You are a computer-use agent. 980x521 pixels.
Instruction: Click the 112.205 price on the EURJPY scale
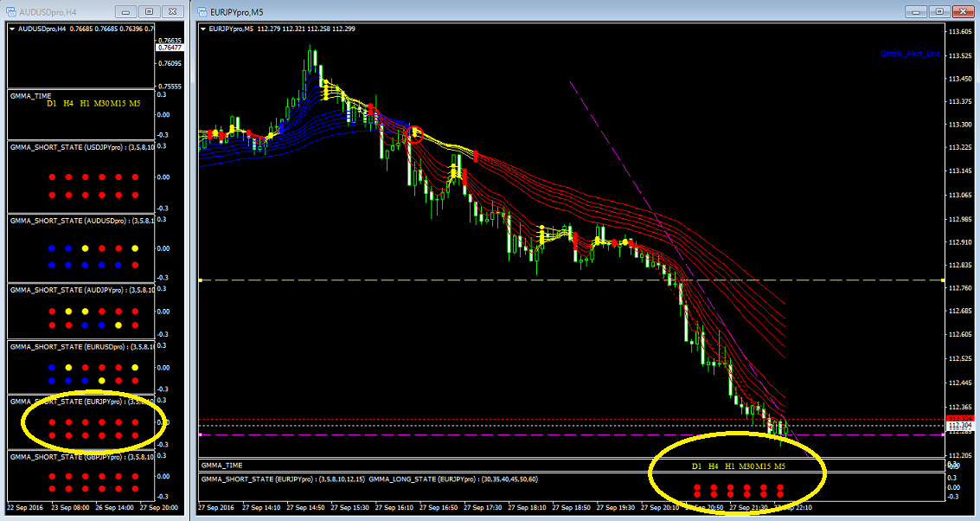(x=961, y=455)
